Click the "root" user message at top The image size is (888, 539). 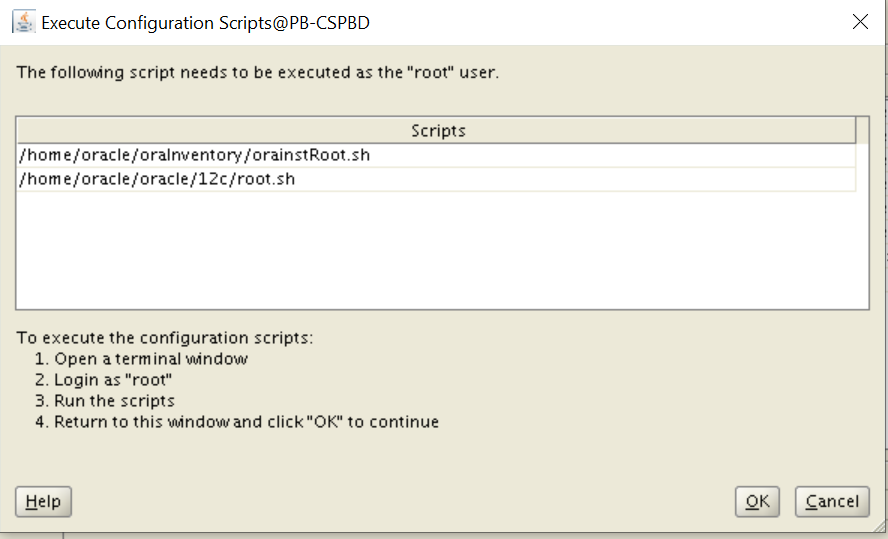click(257, 73)
